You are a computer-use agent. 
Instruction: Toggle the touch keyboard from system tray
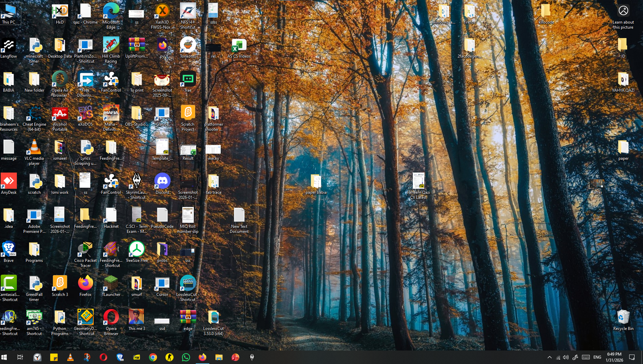click(586, 357)
